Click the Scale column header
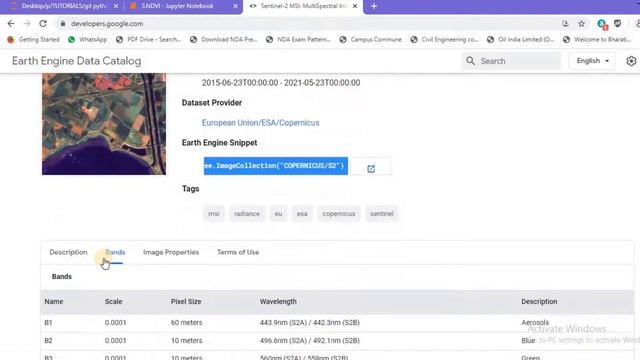 (113, 302)
